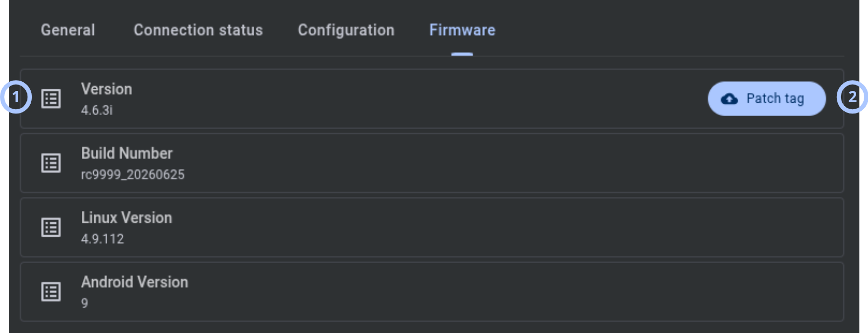The image size is (868, 333).
Task: Click the list icon beside Linux Version
Action: tap(51, 228)
